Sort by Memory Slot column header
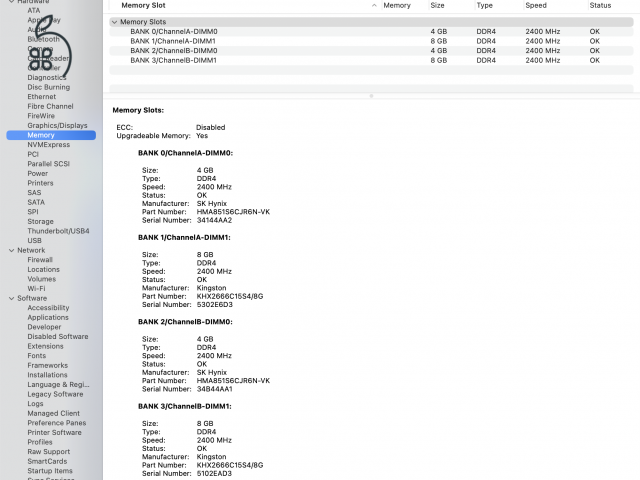Image resolution: width=640 pixels, height=480 pixels. pos(143,5)
